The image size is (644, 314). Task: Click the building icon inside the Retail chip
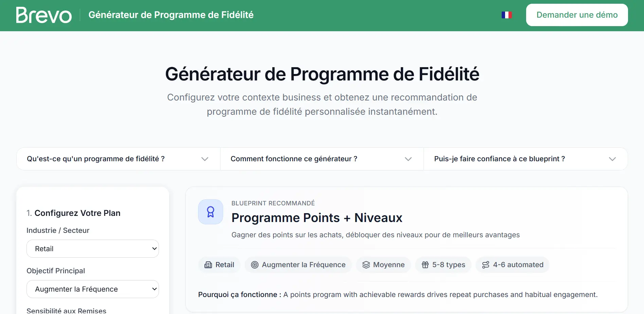208,265
